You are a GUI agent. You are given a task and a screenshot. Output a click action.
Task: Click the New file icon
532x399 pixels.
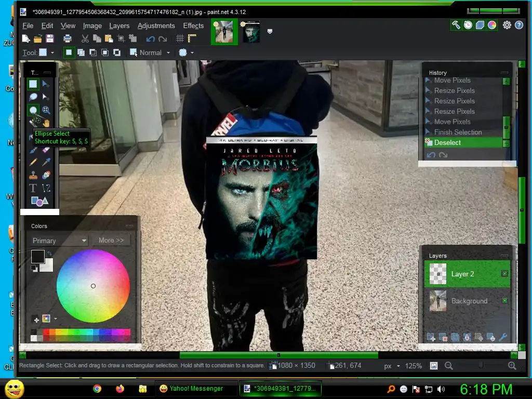[26, 38]
